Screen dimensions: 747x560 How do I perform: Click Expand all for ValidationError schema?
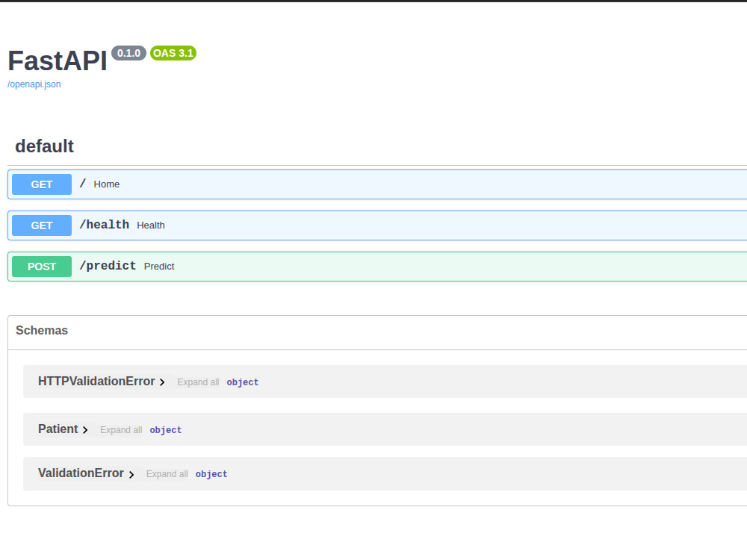pyautogui.click(x=167, y=474)
